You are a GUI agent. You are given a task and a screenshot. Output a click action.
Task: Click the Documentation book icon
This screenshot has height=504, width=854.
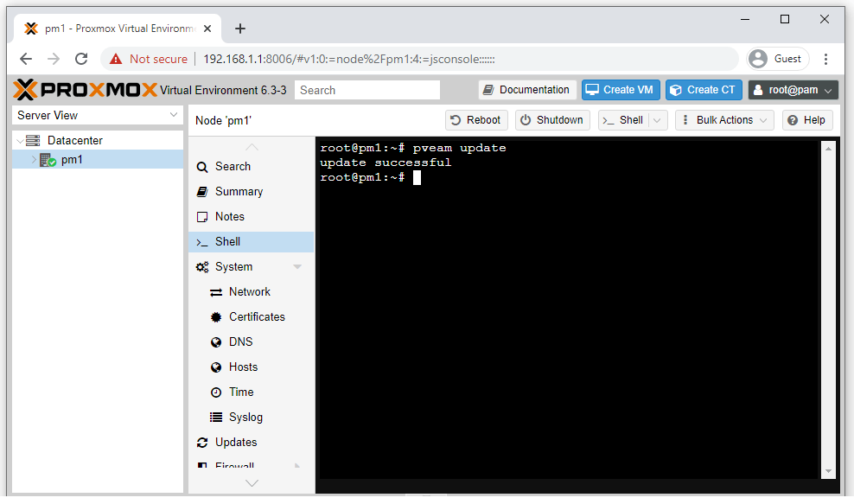pos(488,90)
